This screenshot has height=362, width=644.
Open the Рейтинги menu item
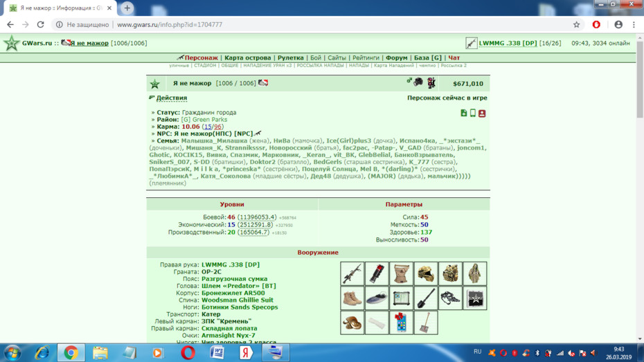tap(366, 58)
